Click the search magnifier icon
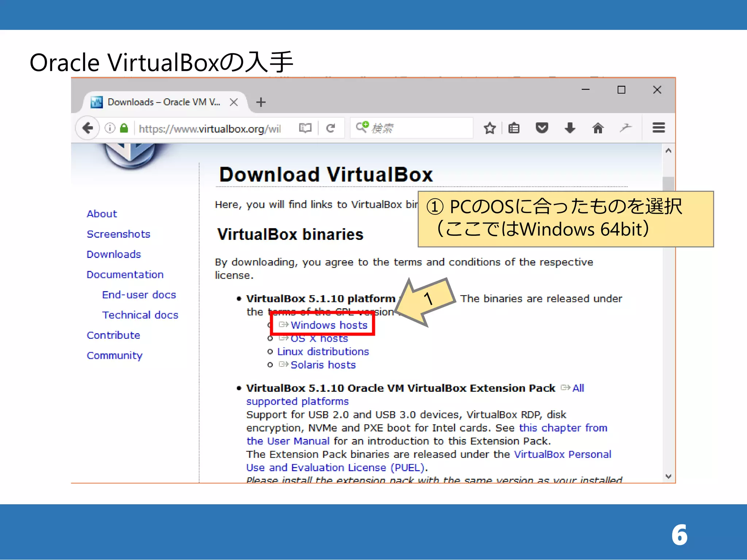Viewport: 747px width, 560px height. pos(362,127)
